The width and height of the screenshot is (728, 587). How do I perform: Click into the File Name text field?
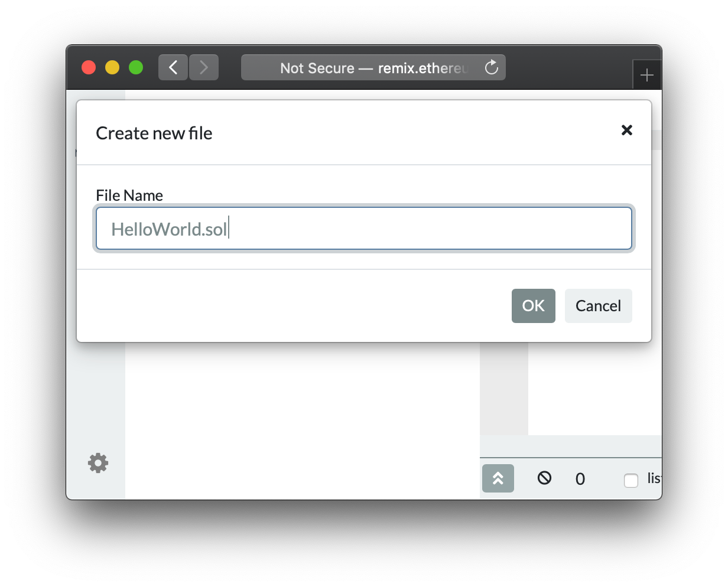tap(363, 229)
